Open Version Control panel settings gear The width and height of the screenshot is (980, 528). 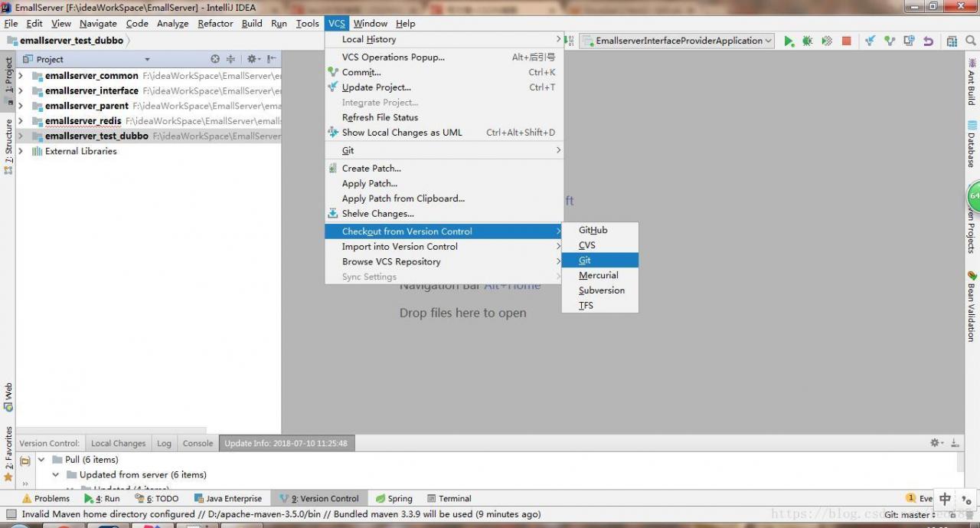(937, 443)
